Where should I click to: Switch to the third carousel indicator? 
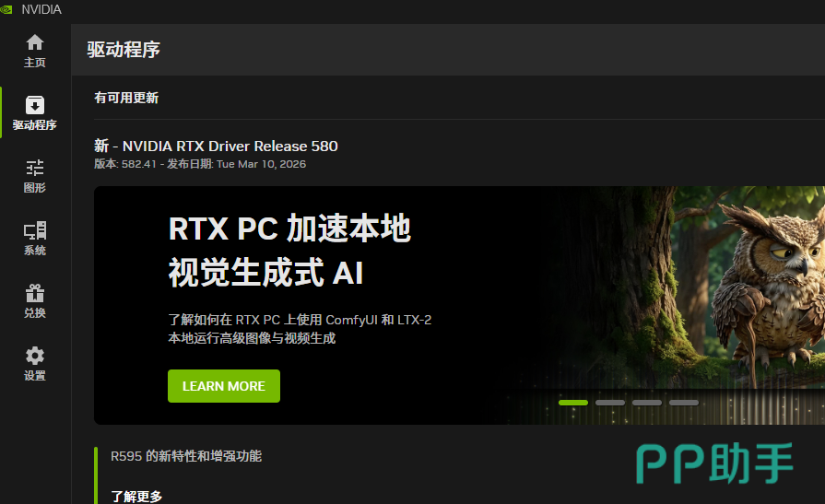pos(647,403)
